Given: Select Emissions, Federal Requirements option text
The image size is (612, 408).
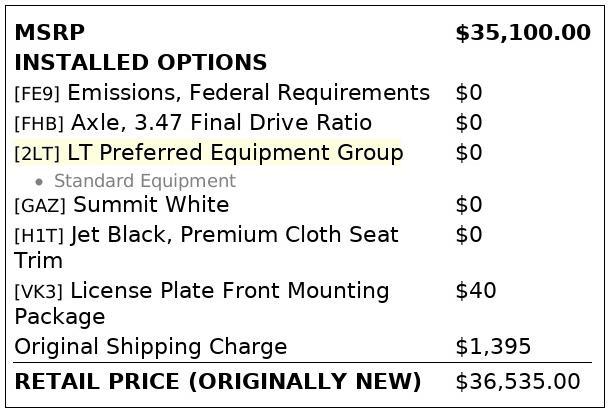Looking at the screenshot, I should [x=248, y=93].
